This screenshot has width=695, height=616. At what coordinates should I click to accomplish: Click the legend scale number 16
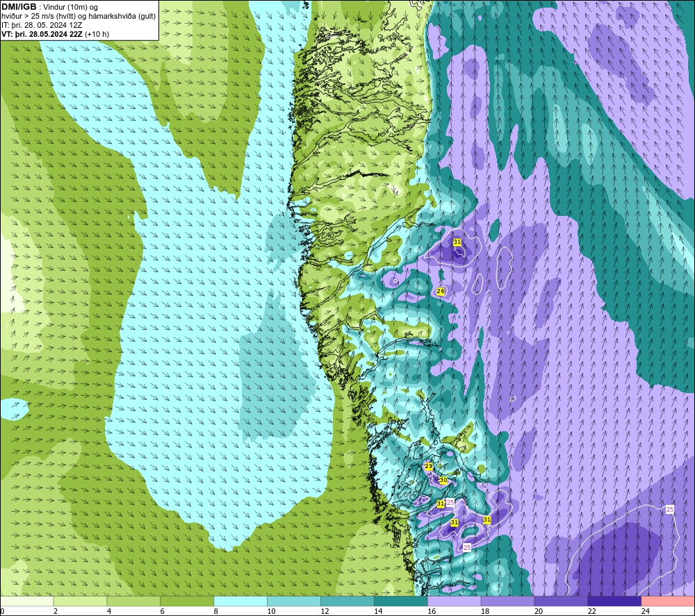pyautogui.click(x=432, y=611)
